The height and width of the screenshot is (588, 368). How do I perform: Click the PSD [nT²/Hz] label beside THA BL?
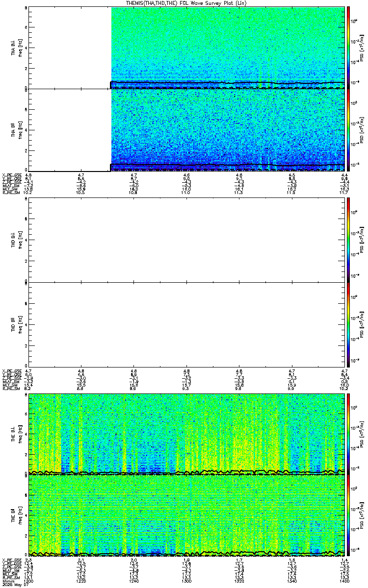(362, 48)
